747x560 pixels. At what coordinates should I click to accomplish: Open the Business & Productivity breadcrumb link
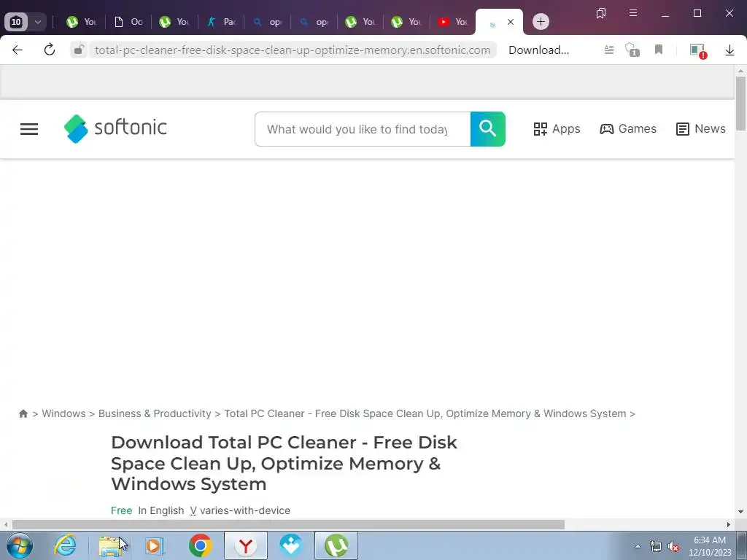click(x=155, y=413)
